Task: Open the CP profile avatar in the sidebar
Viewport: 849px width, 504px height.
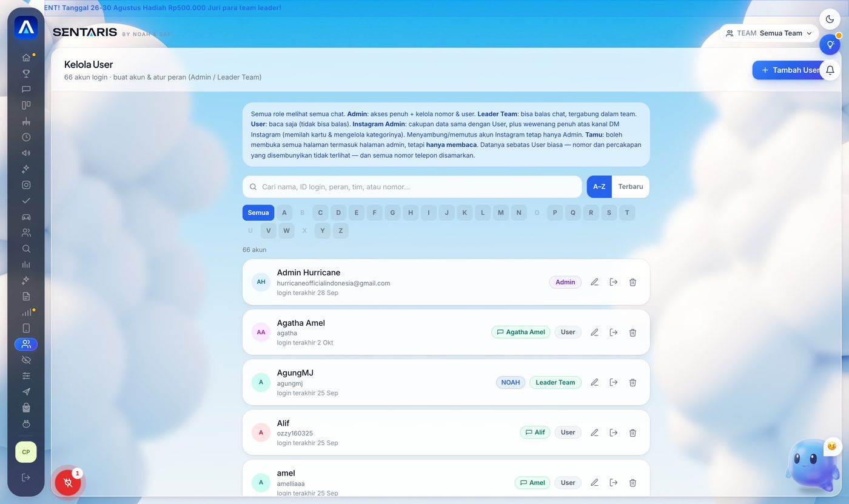Action: [26, 452]
